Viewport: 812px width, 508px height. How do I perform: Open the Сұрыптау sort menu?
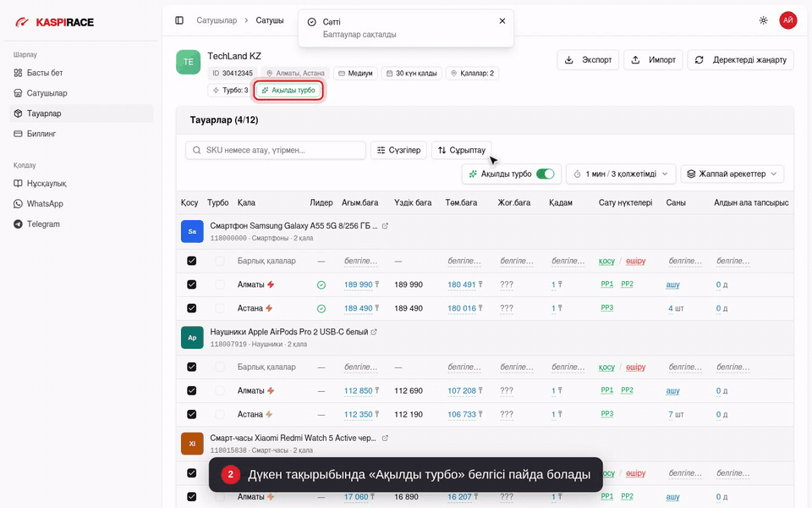click(x=462, y=150)
